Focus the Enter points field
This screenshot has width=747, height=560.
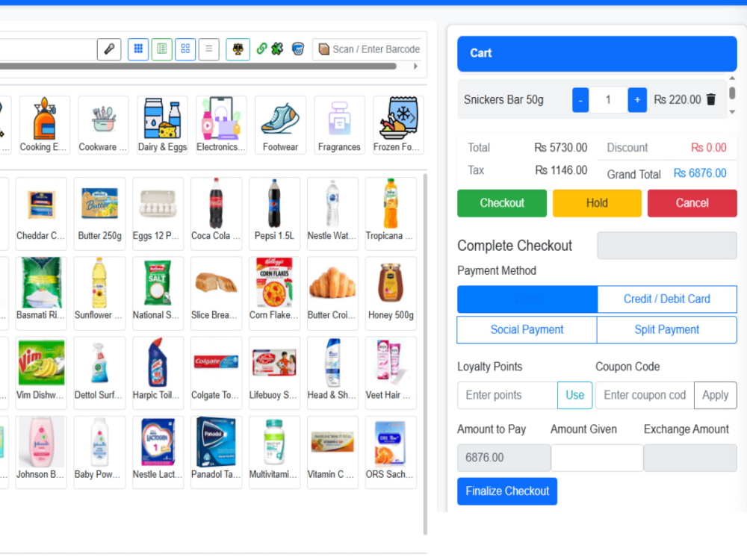[x=507, y=395]
